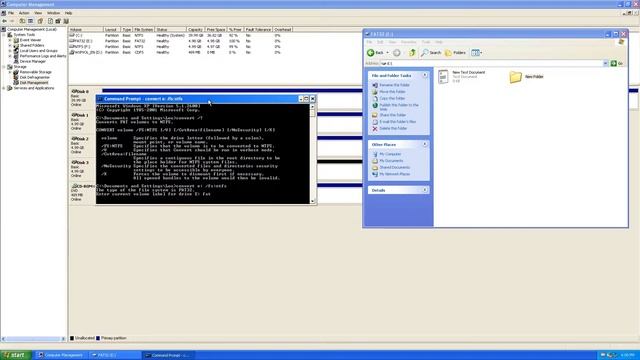This screenshot has height=360, width=640.
Task: Select Removable Storage in the tree
Action: [36, 72]
